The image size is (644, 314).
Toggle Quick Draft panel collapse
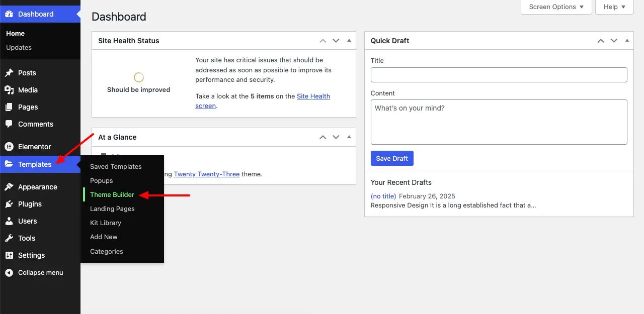[x=627, y=41]
